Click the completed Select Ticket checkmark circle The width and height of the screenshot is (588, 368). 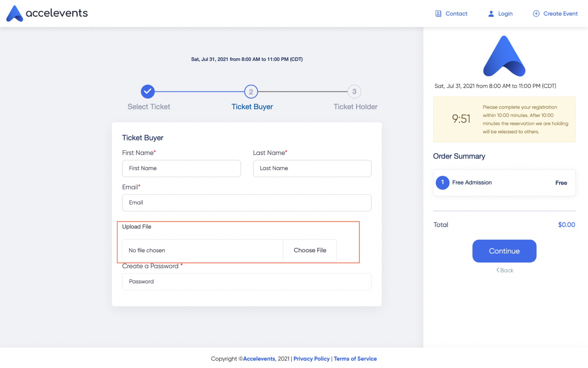(148, 92)
